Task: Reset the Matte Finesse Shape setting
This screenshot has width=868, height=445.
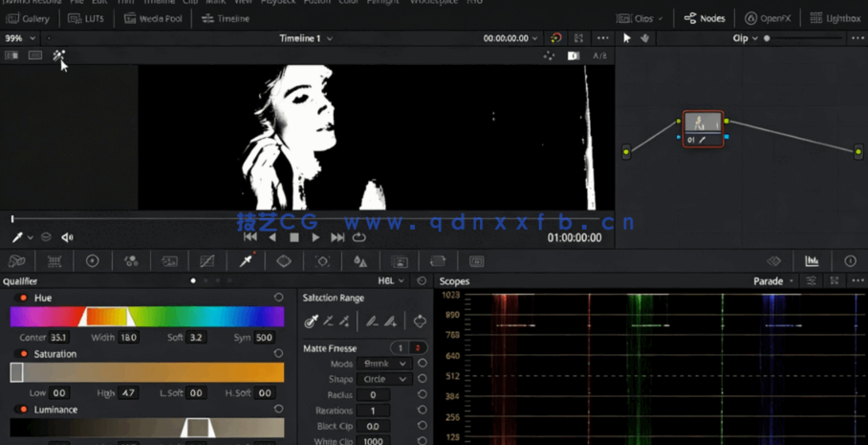Action: [423, 379]
